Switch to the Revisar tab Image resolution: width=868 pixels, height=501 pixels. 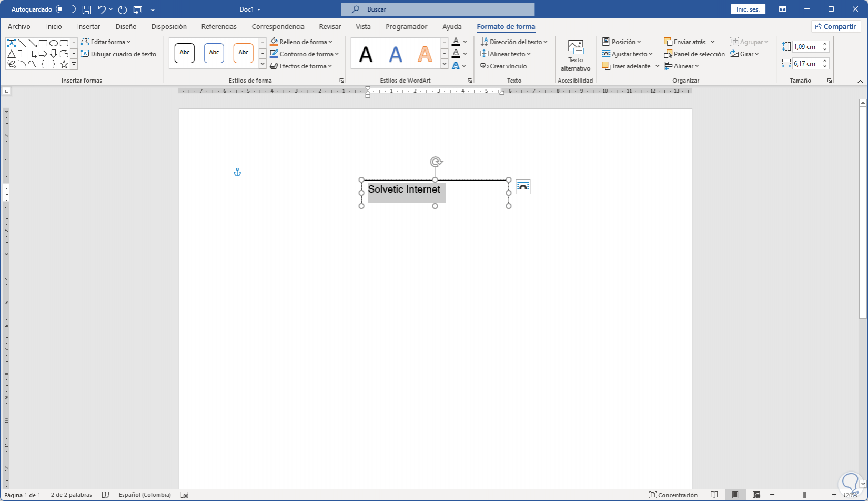330,27
